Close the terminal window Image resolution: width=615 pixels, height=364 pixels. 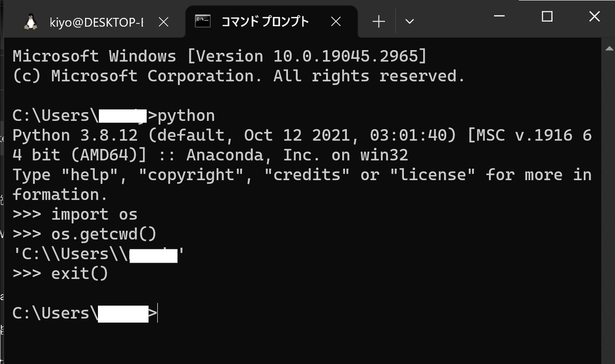point(594,17)
